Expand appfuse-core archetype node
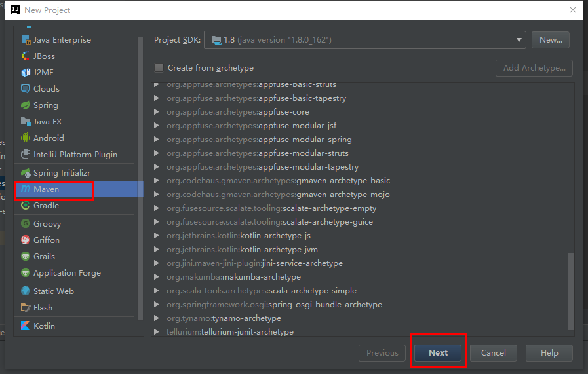This screenshot has width=588, height=374. point(157,112)
